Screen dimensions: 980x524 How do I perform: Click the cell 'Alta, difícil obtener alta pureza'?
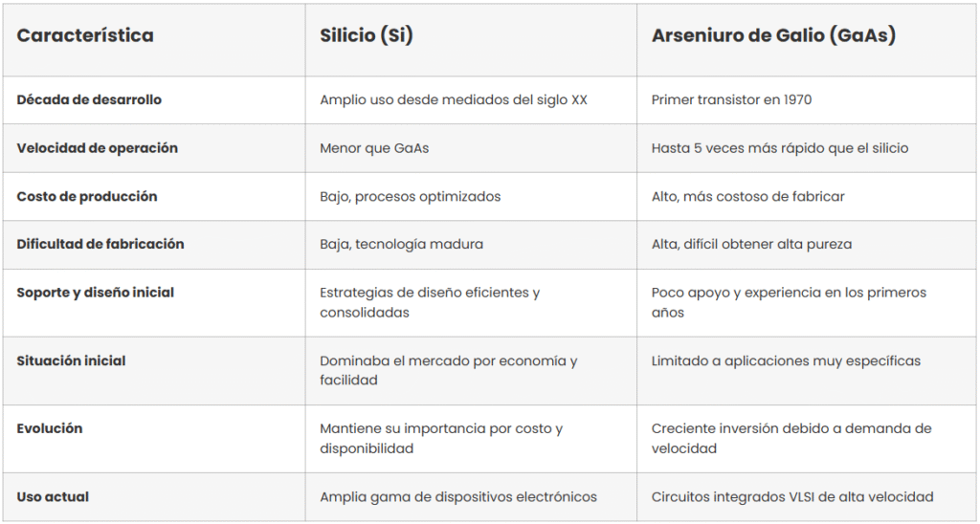751,244
